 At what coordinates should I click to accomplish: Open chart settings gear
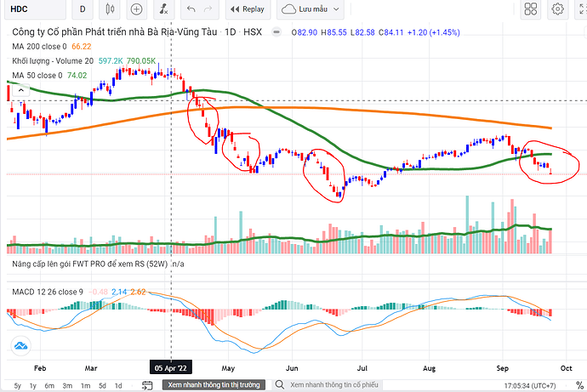(x=557, y=9)
